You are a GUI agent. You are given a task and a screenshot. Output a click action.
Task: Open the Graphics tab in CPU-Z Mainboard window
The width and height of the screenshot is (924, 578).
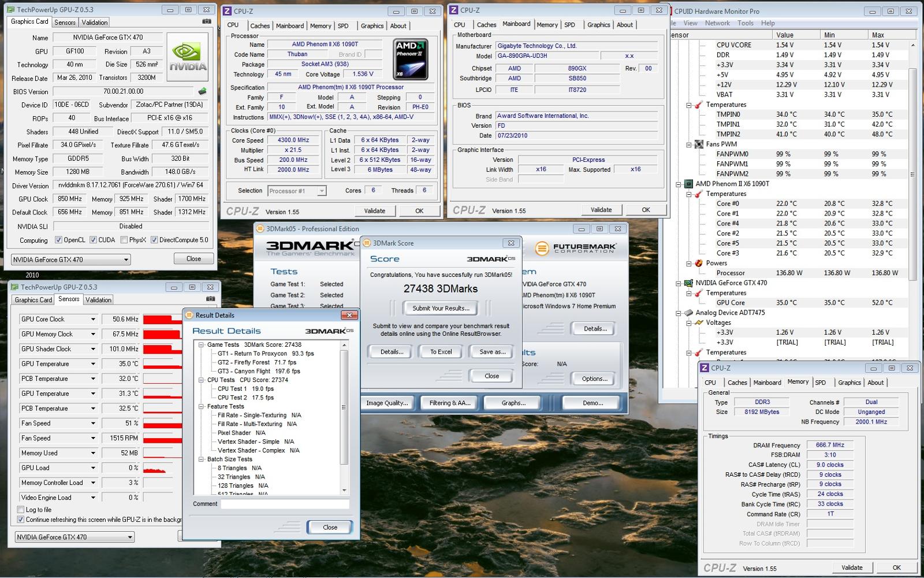pos(599,25)
